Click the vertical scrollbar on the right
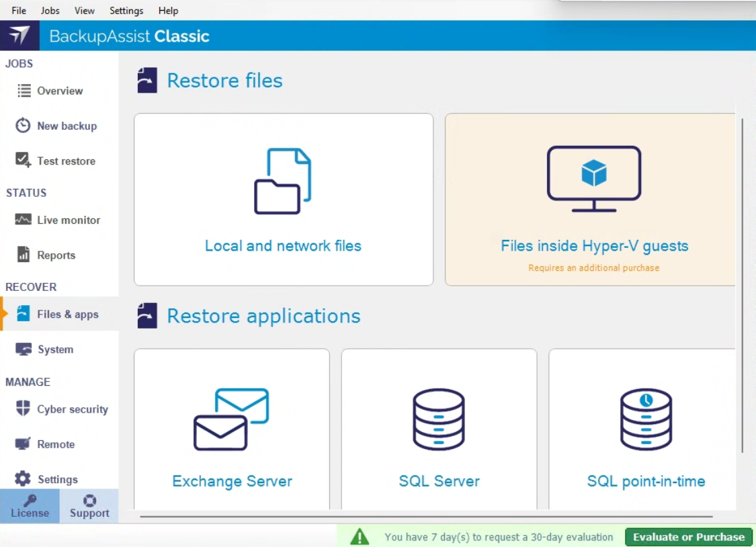This screenshot has width=756, height=547. (x=743, y=282)
